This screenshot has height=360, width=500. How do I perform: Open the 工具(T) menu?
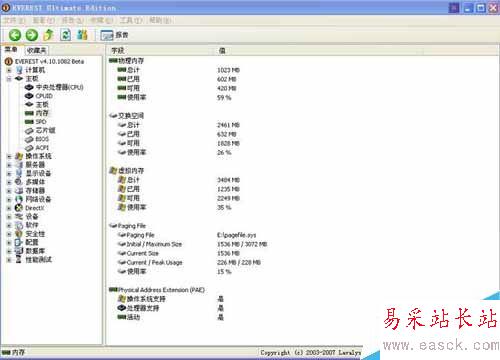pyautogui.click(x=131, y=21)
